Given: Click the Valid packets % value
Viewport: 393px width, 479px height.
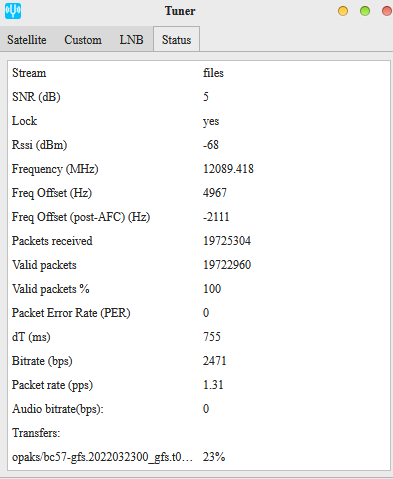Looking at the screenshot, I should coord(212,289).
